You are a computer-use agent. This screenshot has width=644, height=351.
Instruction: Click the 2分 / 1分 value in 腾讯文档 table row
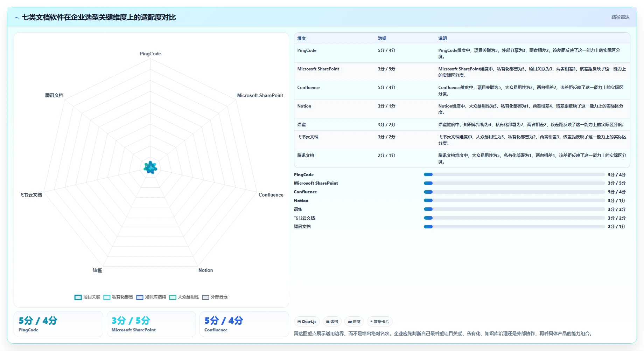(x=386, y=156)
